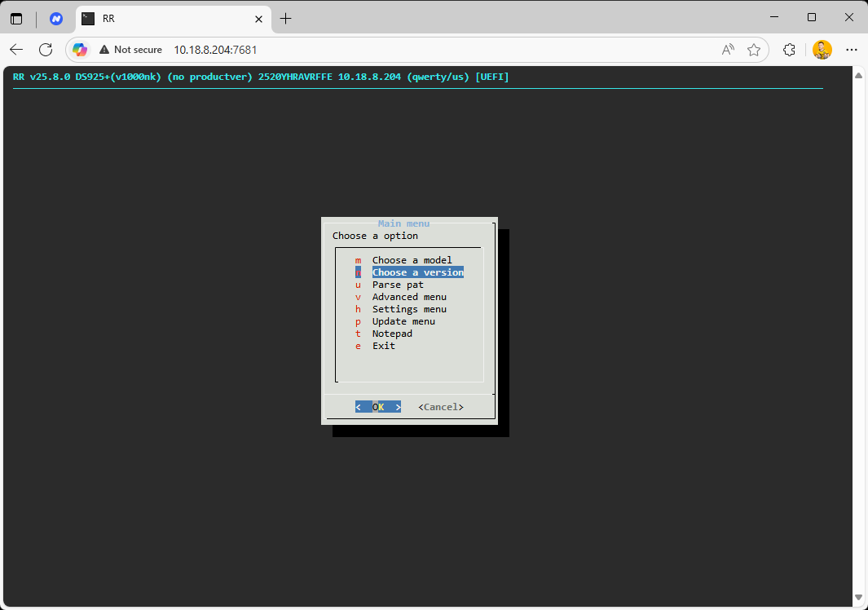Refresh the current page

pyautogui.click(x=46, y=50)
